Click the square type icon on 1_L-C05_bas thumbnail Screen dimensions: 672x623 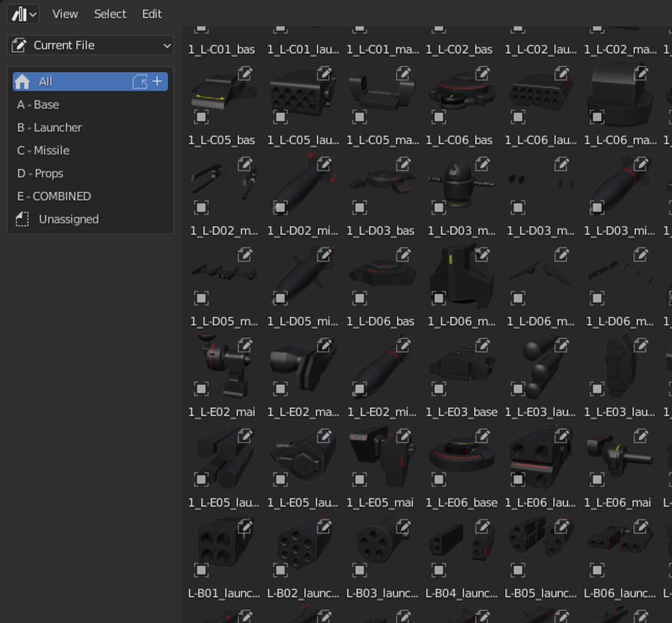(201, 117)
